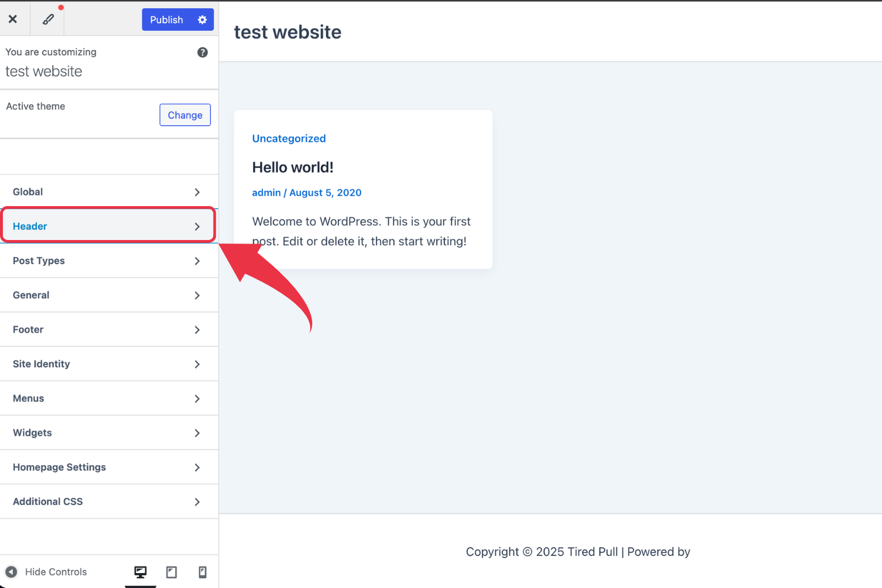Expand the Global settings section
This screenshot has height=588, width=882.
[109, 192]
